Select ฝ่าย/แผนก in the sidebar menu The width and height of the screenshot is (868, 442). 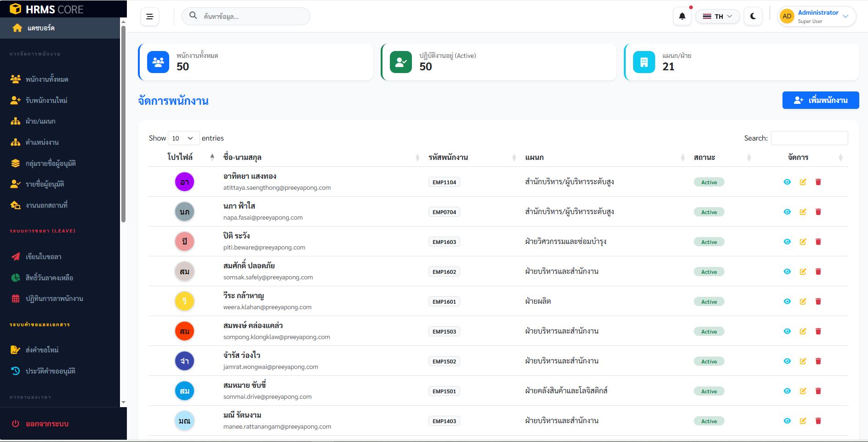[40, 121]
